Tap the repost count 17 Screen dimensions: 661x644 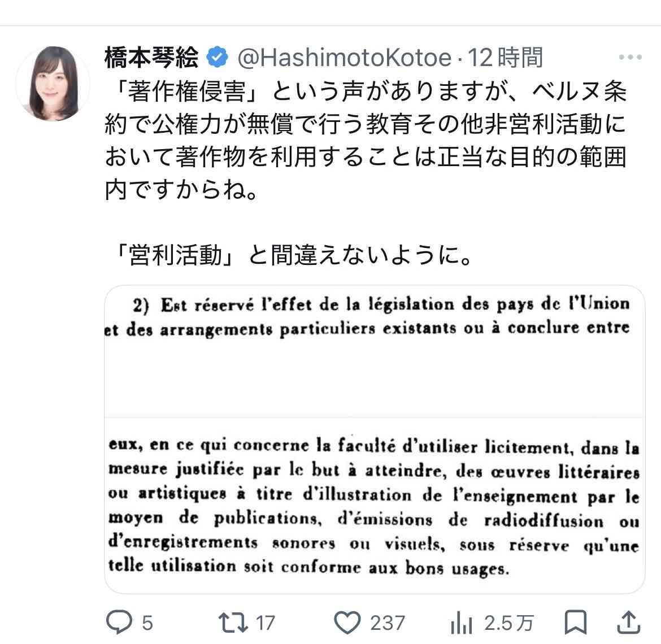pyautogui.click(x=266, y=623)
